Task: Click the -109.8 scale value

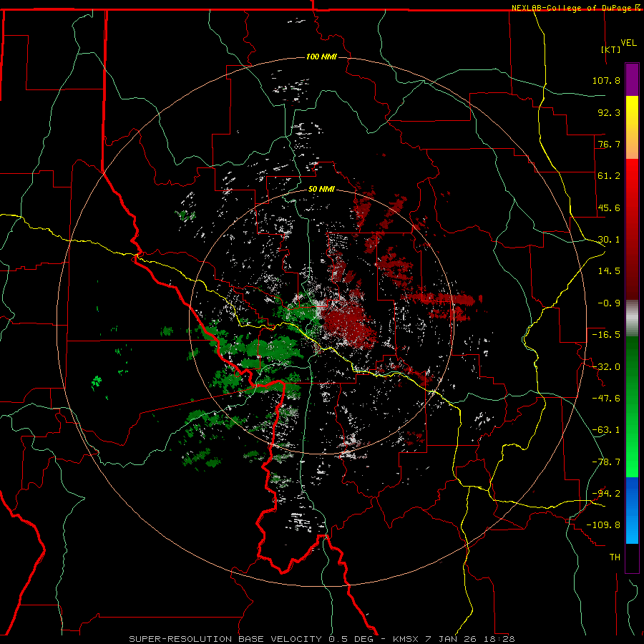Action: click(x=604, y=525)
